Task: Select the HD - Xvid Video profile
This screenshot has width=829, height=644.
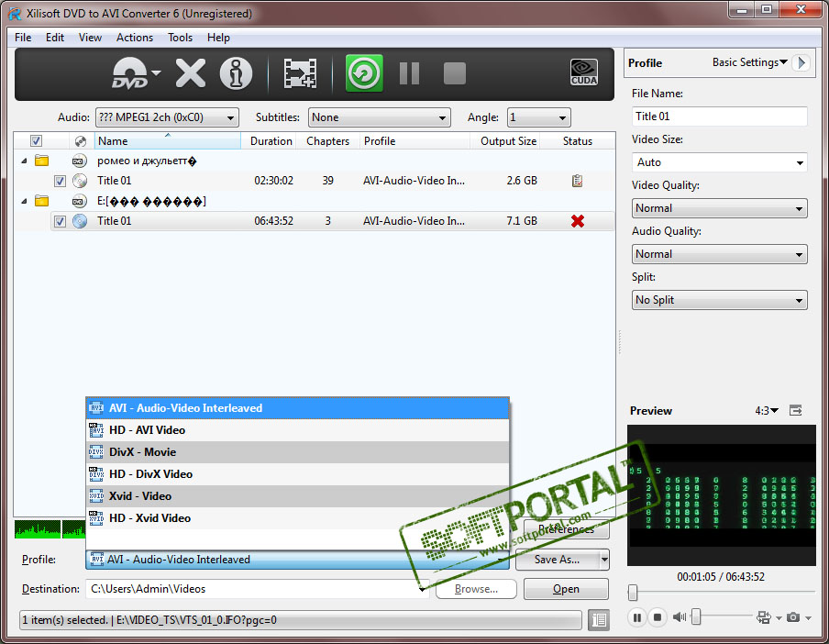Action: (x=297, y=518)
